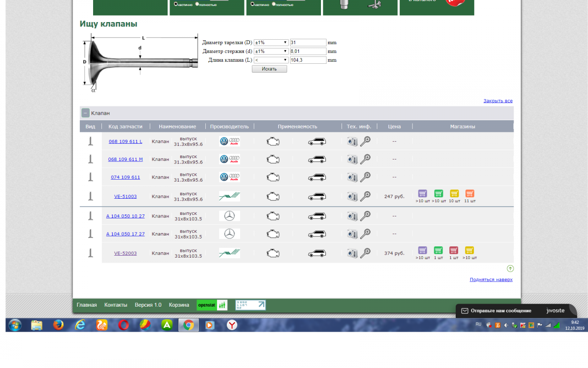Image resolution: width=588 pixels, height=368 pixels.
Task: Open engine applicability icon for 074 109 611
Action: [272, 177]
